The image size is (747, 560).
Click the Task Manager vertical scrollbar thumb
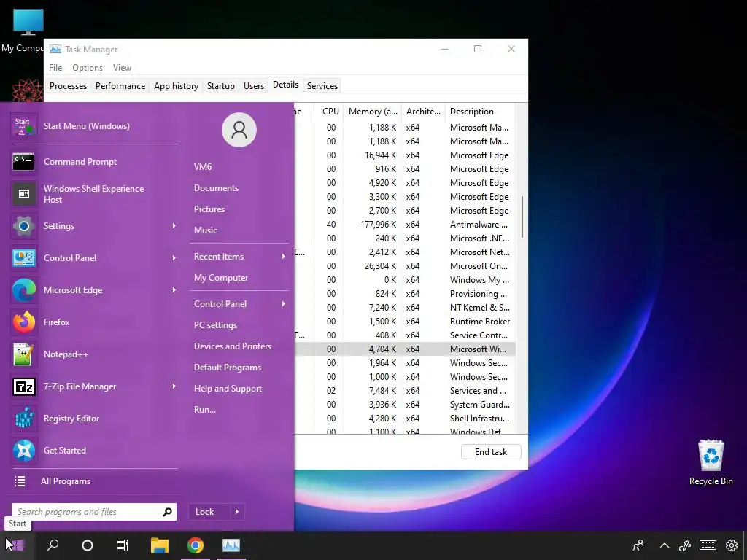(x=522, y=217)
